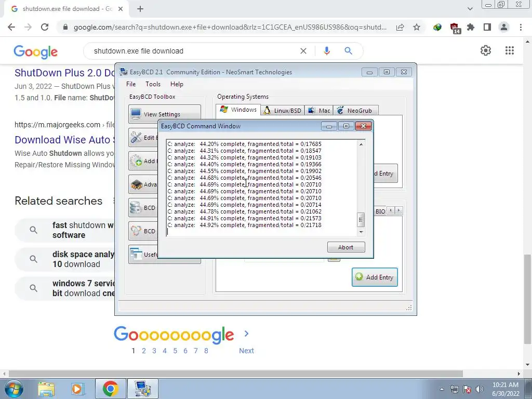Switch to the Windows operating system tab
Viewport: 532px width, 399px height.
pyautogui.click(x=238, y=110)
